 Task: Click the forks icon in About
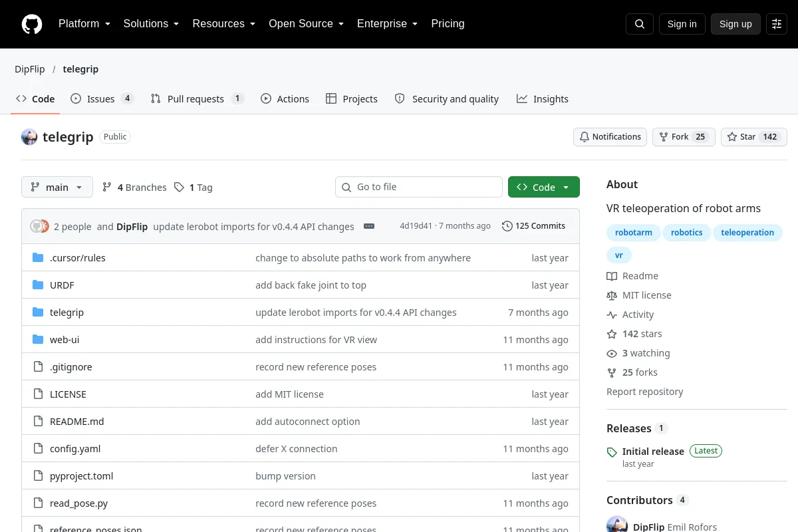coord(612,372)
